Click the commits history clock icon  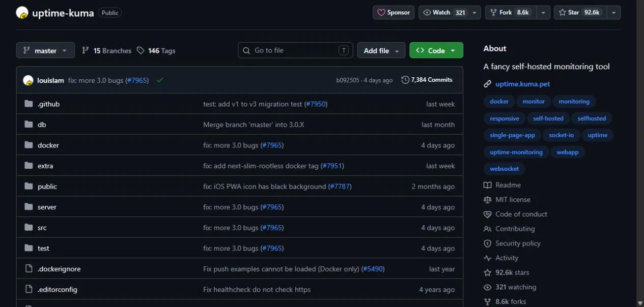(x=405, y=80)
